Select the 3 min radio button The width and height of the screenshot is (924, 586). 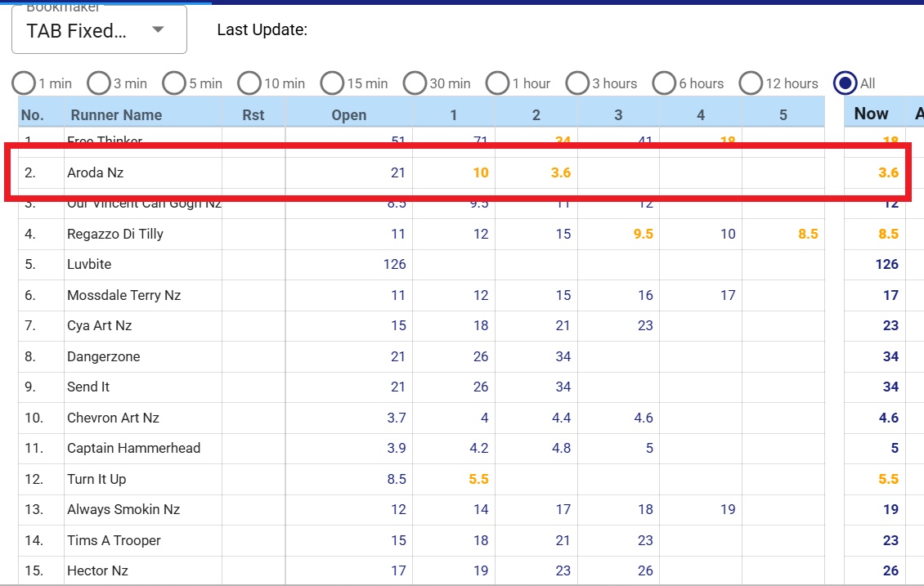coord(99,83)
